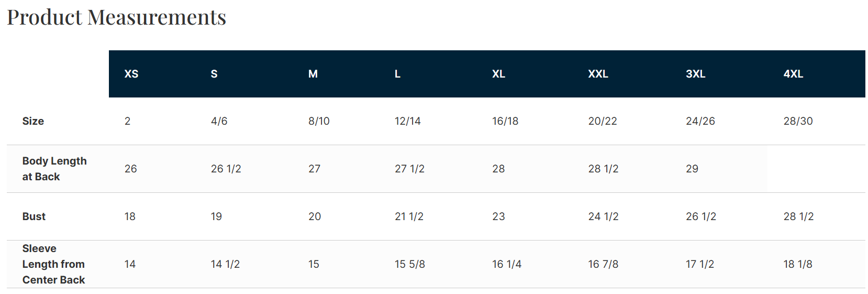Viewport: 868px width, 294px height.
Task: Click the 16/18 size value
Action: tap(505, 121)
